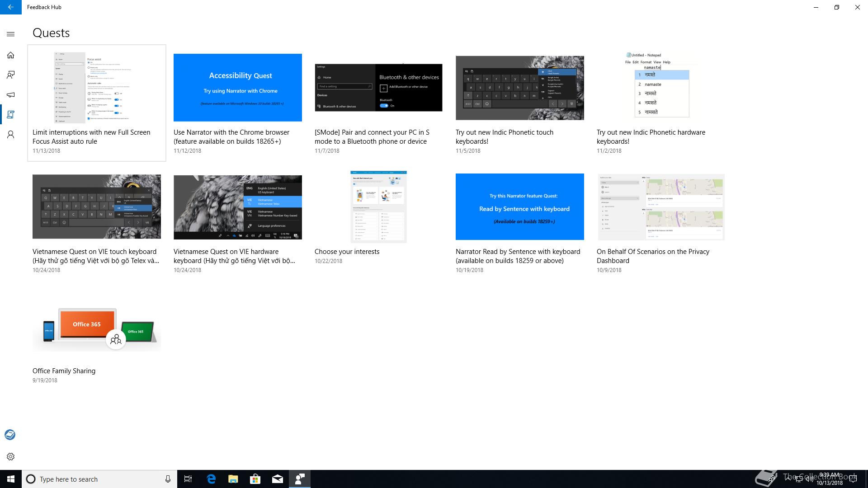
Task: Open the profile person icon
Action: [x=11, y=135]
